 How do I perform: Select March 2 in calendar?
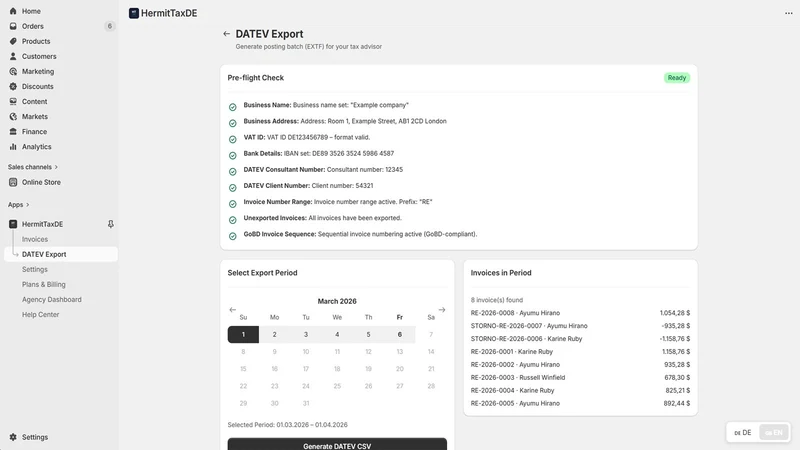click(x=274, y=335)
